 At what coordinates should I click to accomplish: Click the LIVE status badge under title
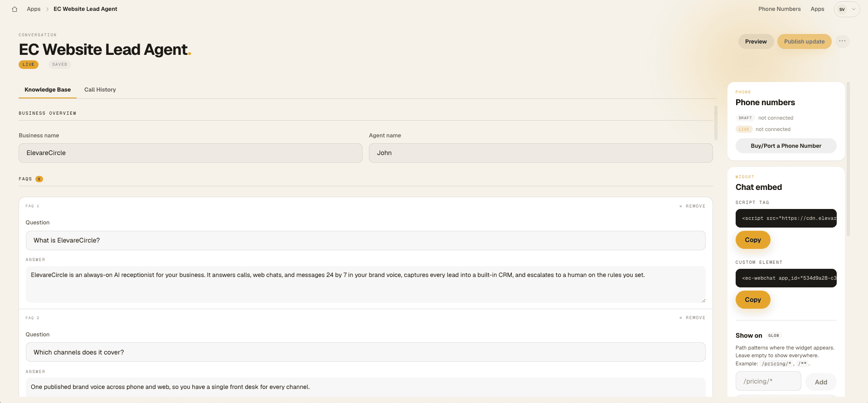pos(29,64)
